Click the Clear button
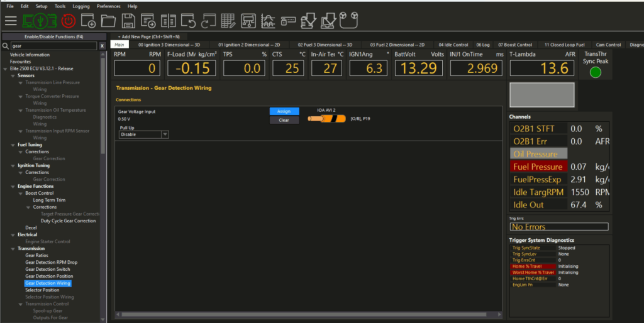 pyautogui.click(x=284, y=120)
